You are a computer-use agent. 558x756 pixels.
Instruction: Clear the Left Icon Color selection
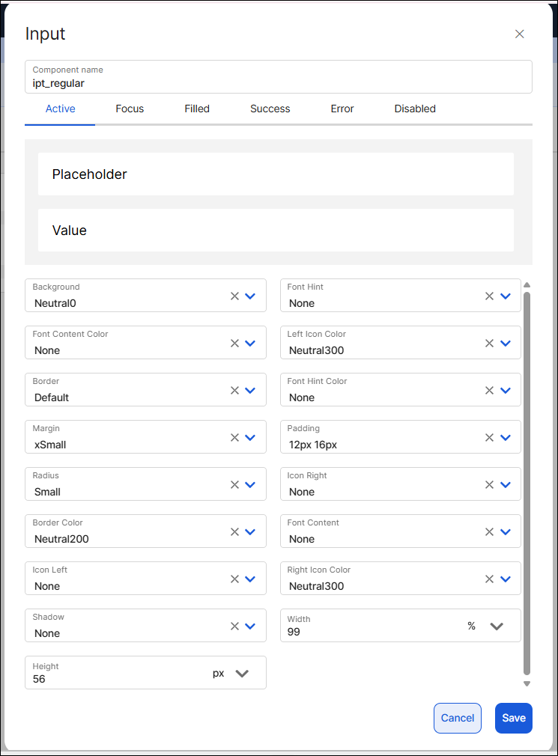tap(489, 343)
